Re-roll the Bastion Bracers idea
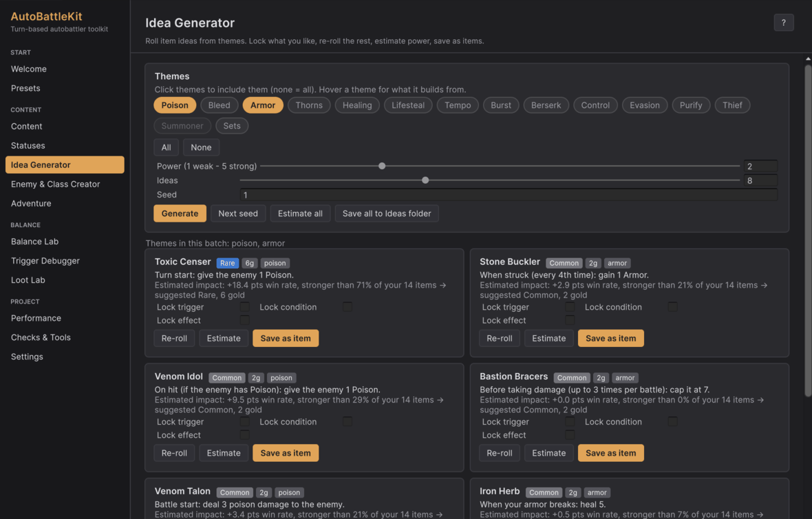 pyautogui.click(x=499, y=453)
